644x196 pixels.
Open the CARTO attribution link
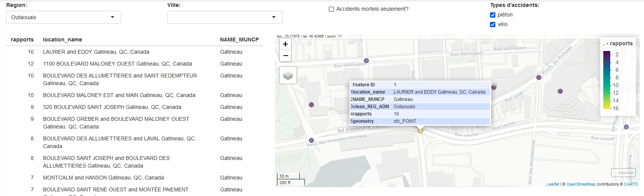coord(631,184)
